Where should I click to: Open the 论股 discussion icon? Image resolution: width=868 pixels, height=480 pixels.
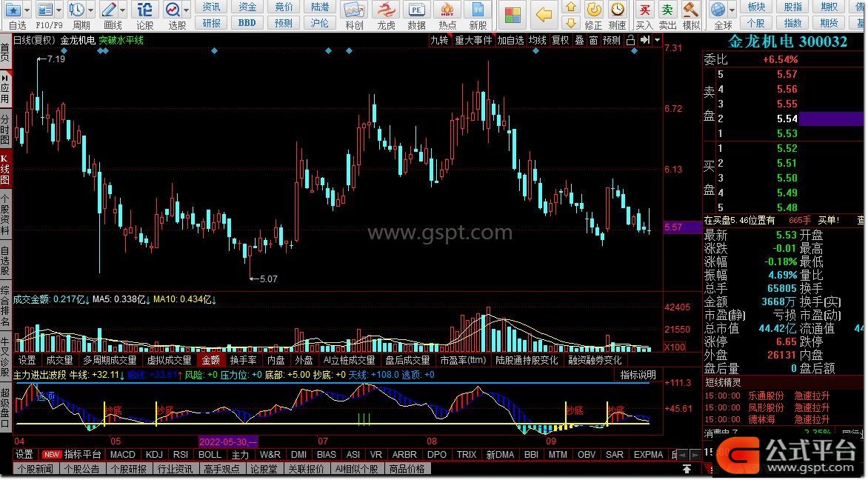(144, 10)
